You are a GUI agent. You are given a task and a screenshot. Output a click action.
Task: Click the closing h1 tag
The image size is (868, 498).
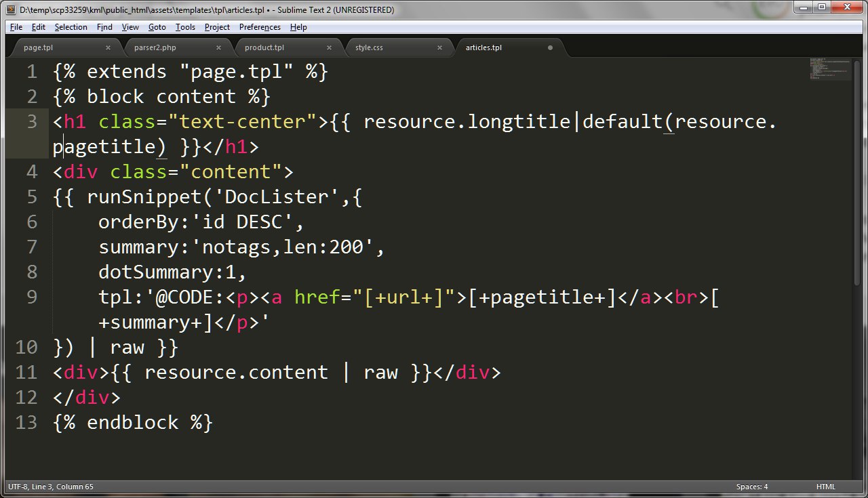coord(231,147)
